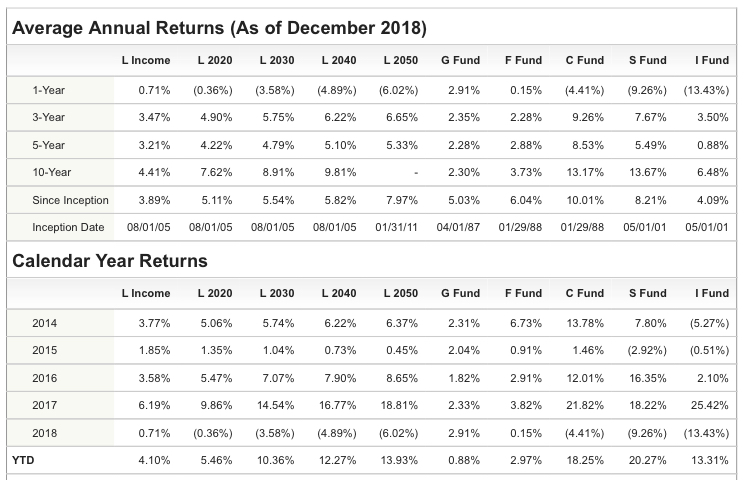Click the 2016 row label
750x480 pixels.
coord(45,378)
